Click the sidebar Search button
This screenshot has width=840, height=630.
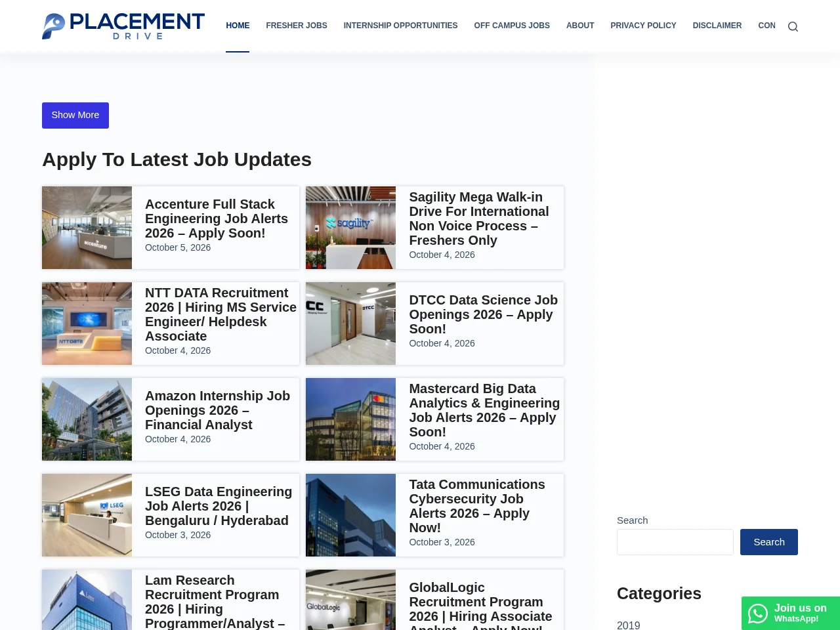point(769,542)
